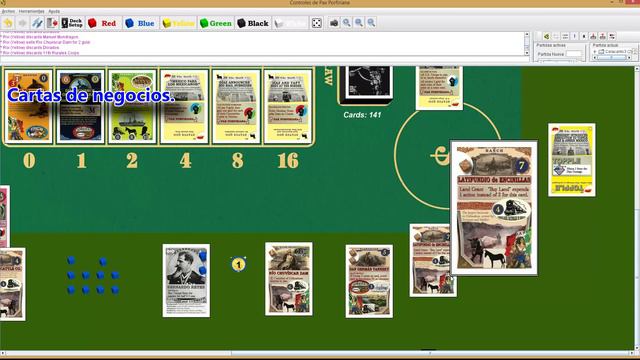
Task: Select the yellow Topple card
Action: [x=571, y=160]
